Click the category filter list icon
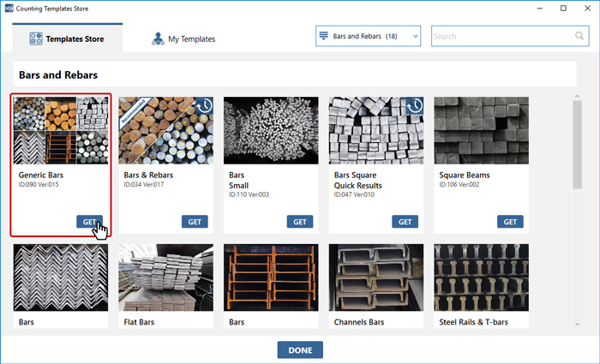The width and height of the screenshot is (600, 364). tap(324, 36)
